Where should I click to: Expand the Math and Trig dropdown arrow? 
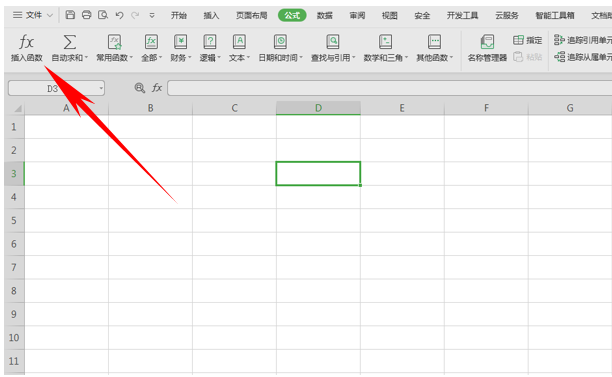406,58
